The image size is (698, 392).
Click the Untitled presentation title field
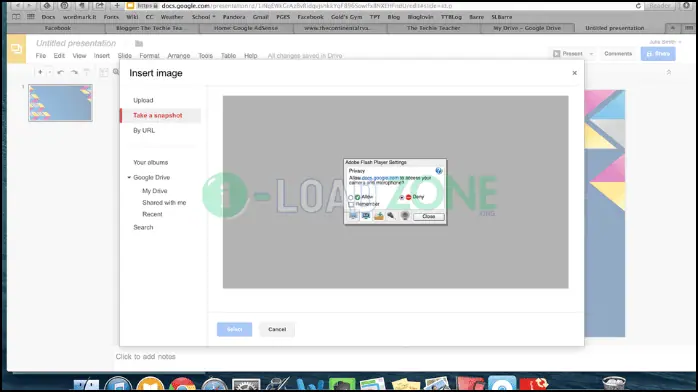coord(76,43)
